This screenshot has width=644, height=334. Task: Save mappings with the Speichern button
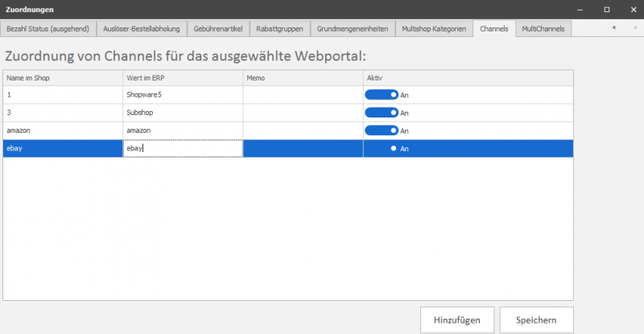536,320
